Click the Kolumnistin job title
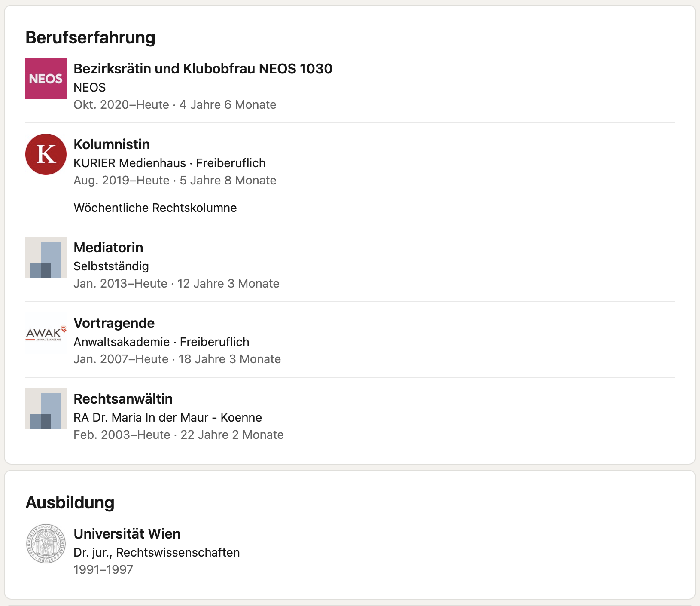This screenshot has height=606, width=700. pyautogui.click(x=112, y=144)
